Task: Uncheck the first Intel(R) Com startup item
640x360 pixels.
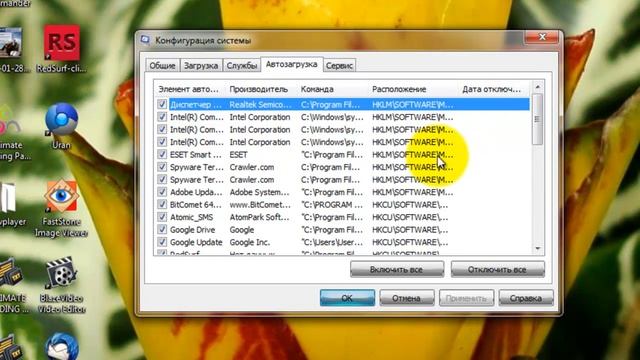Action: [162, 117]
